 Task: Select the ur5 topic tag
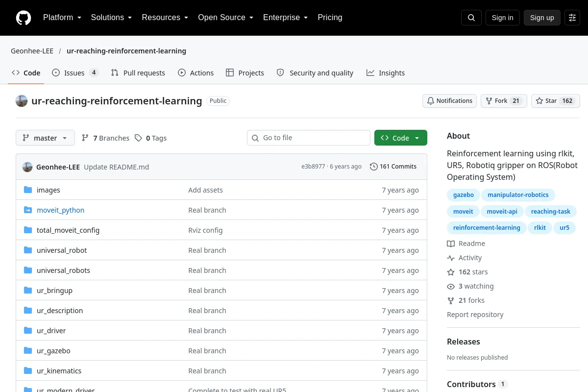[564, 228]
